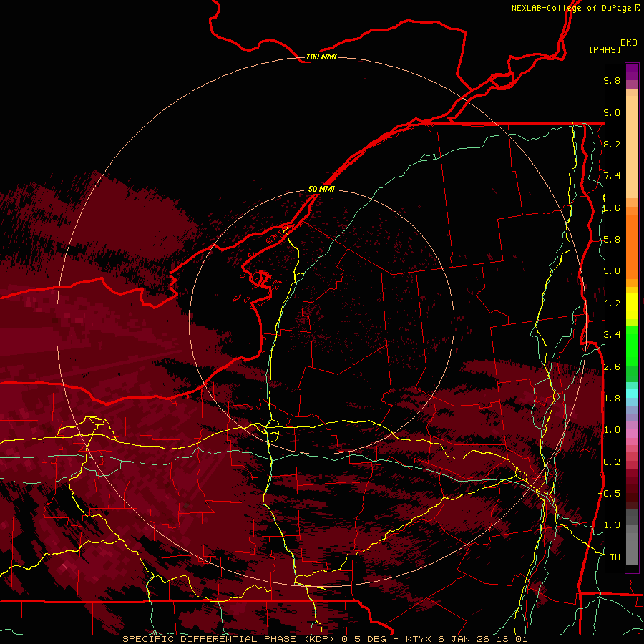Click the KTYX 6 JAN 26 18:01 timestamp

[x=466, y=639]
